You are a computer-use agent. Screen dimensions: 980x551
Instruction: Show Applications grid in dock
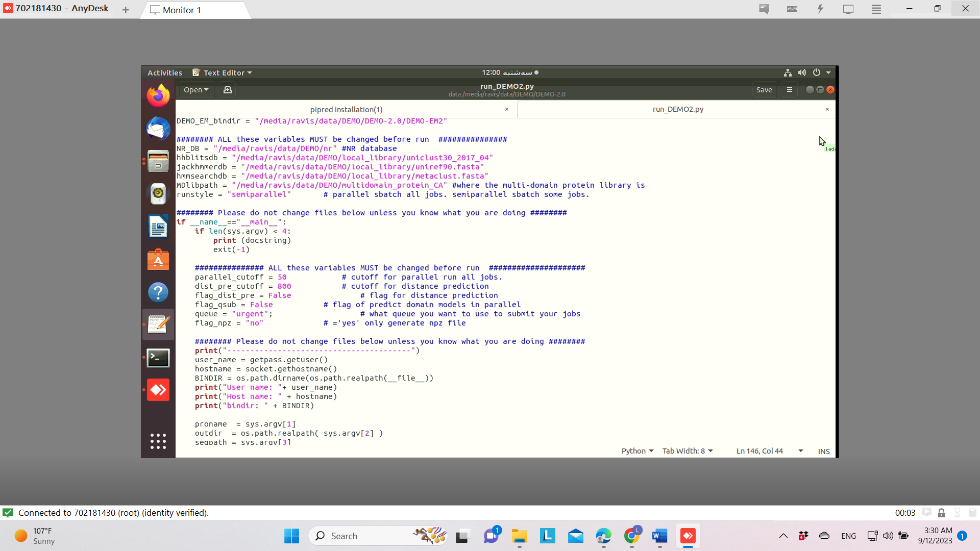(x=158, y=441)
